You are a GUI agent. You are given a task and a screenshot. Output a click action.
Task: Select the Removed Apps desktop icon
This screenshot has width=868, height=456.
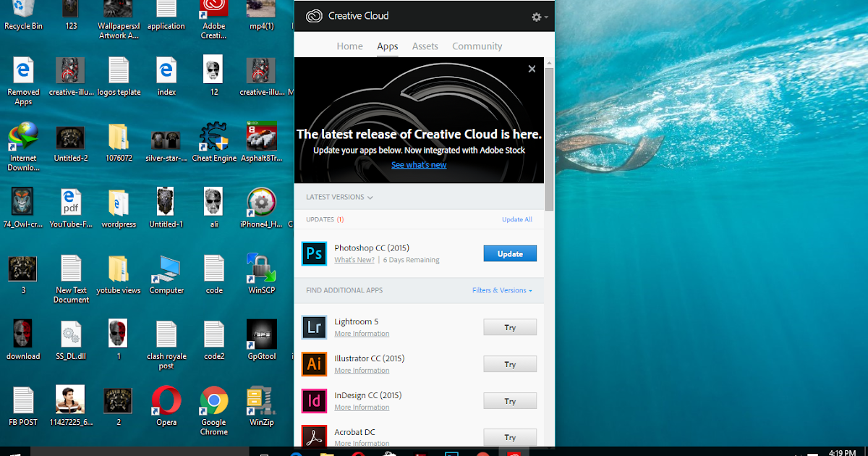point(23,81)
